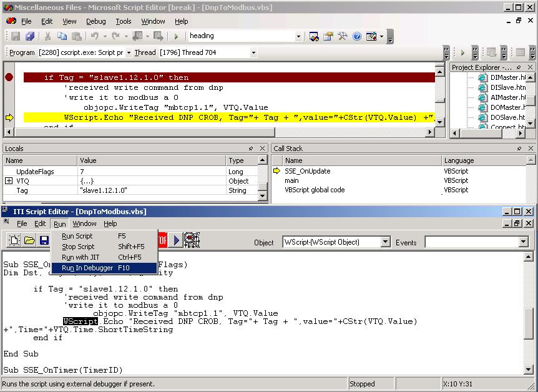Select Run Script menu entry
Image resolution: width=538 pixels, height=392 pixels.
[104, 236]
